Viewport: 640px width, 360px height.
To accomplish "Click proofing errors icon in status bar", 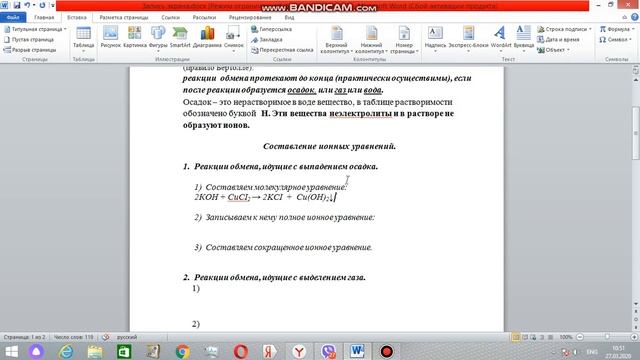I will (x=105, y=337).
